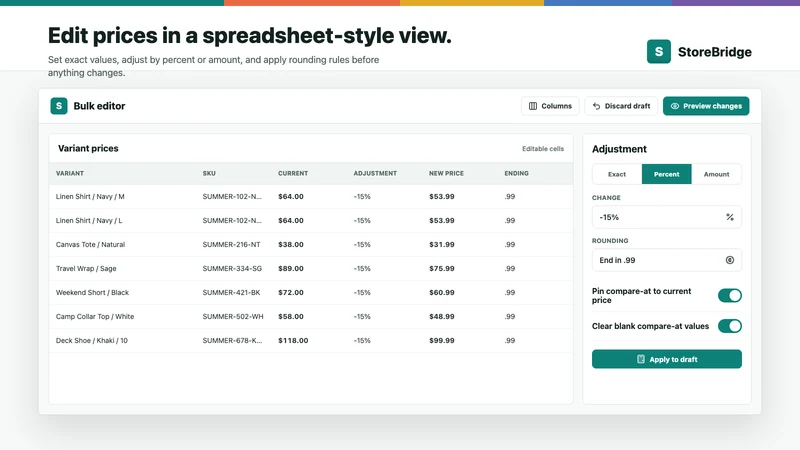Click the columns icon in Columns button
The height and width of the screenshot is (450, 800).
coord(533,106)
